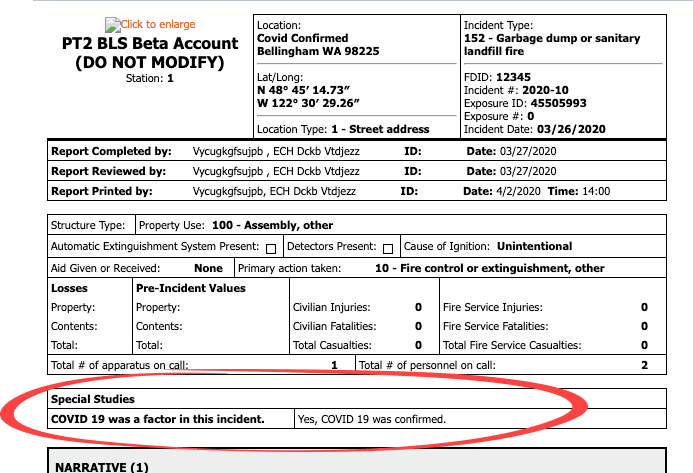
Task: Click the Cause of Ignition 'Unintentional' value
Action: [534, 246]
